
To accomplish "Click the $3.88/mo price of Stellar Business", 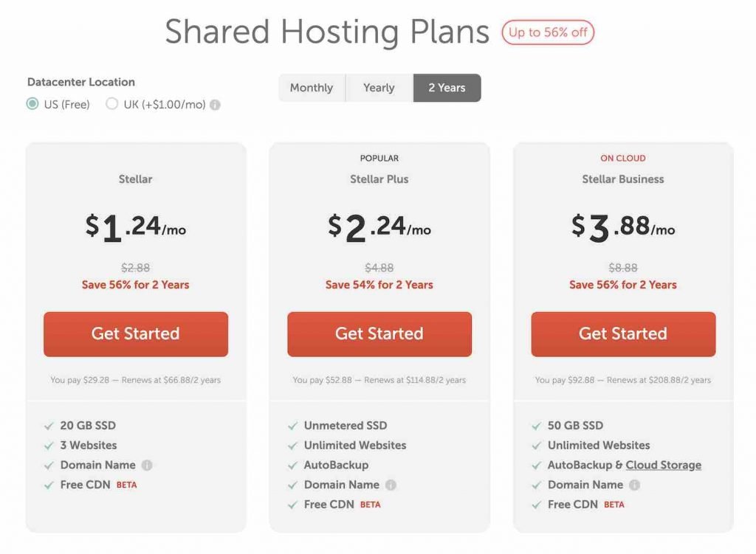I will point(623,226).
